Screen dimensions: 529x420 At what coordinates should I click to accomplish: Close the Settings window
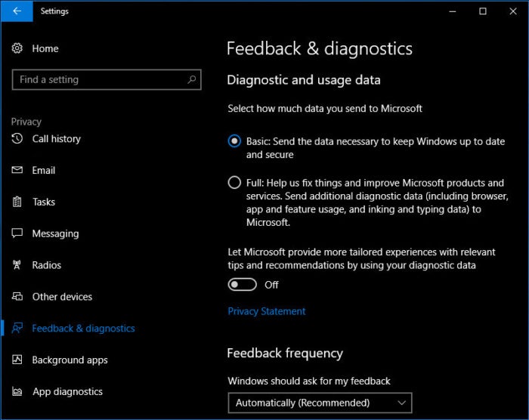tap(513, 11)
